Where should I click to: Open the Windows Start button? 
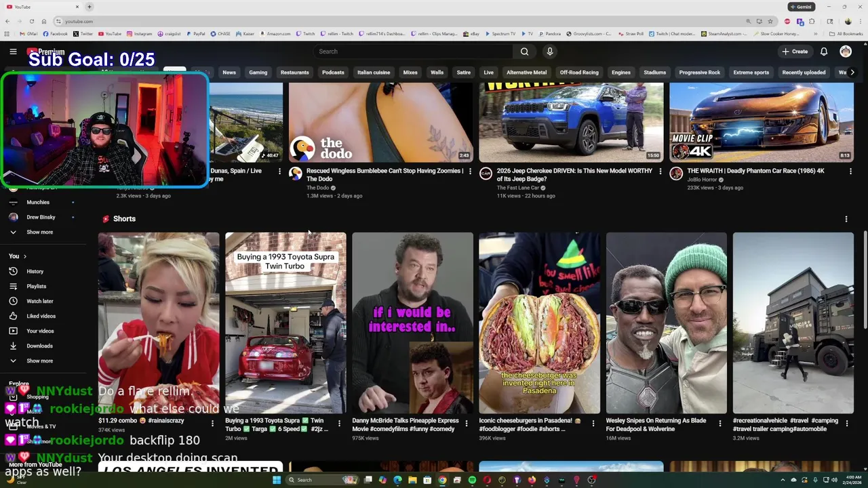(x=277, y=480)
